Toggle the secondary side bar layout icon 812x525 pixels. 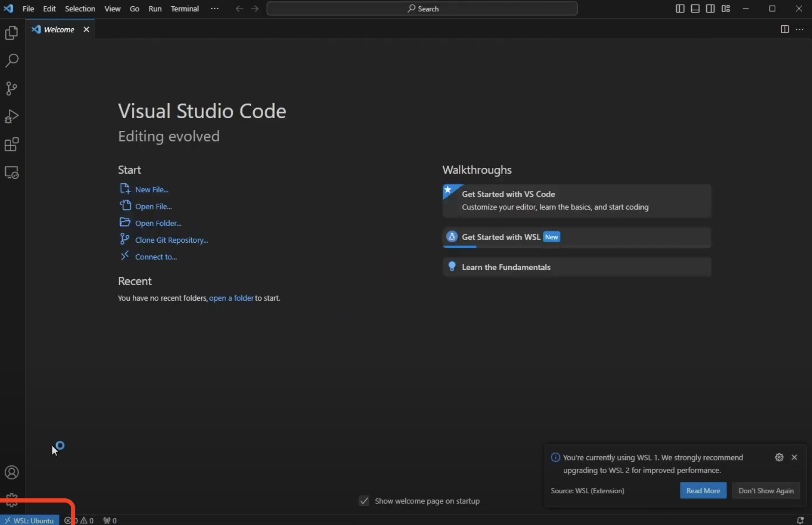tap(710, 9)
